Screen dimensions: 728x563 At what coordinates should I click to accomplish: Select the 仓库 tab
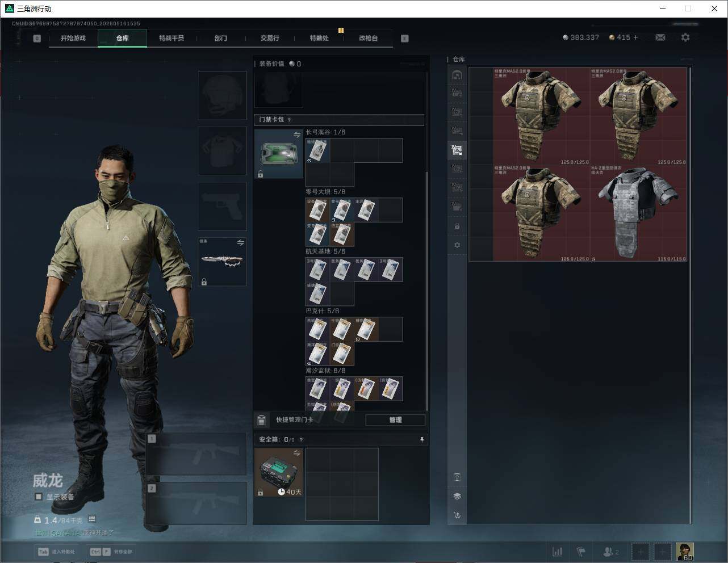pyautogui.click(x=122, y=38)
